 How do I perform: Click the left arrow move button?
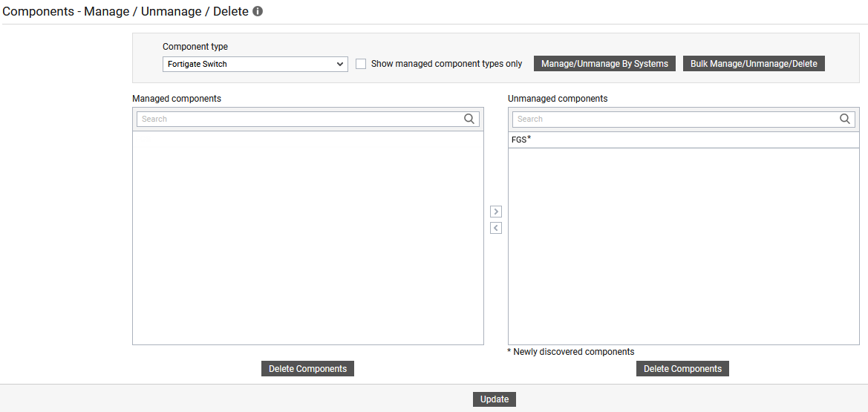pos(496,228)
